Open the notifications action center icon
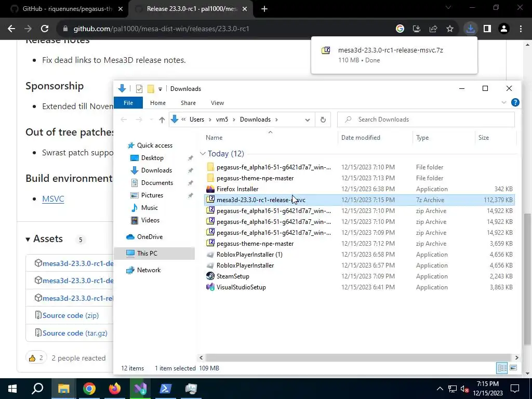Image resolution: width=532 pixels, height=399 pixels. (515, 389)
